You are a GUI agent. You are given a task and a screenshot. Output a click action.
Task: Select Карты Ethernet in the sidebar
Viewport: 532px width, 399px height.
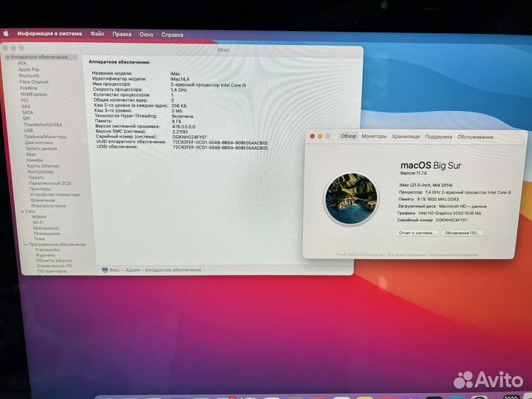point(43,166)
